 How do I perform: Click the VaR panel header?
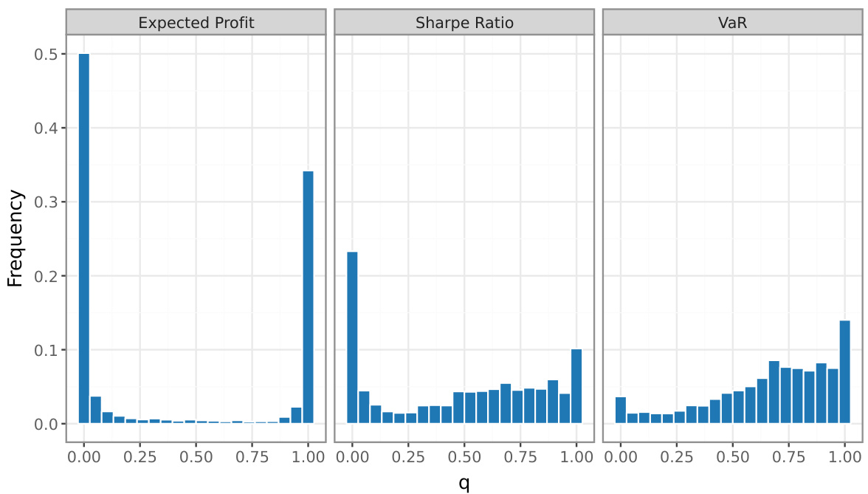click(732, 22)
